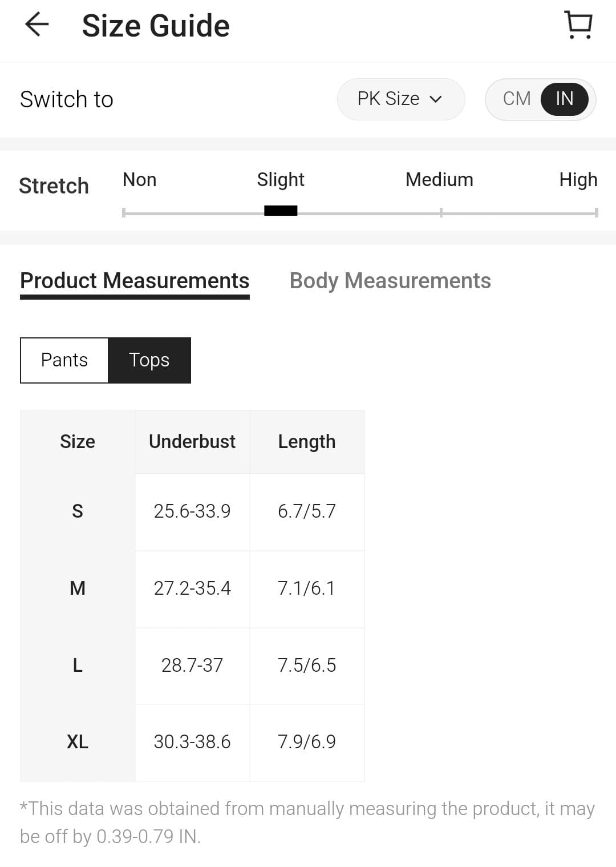
Task: Click the Length column header
Action: [307, 442]
